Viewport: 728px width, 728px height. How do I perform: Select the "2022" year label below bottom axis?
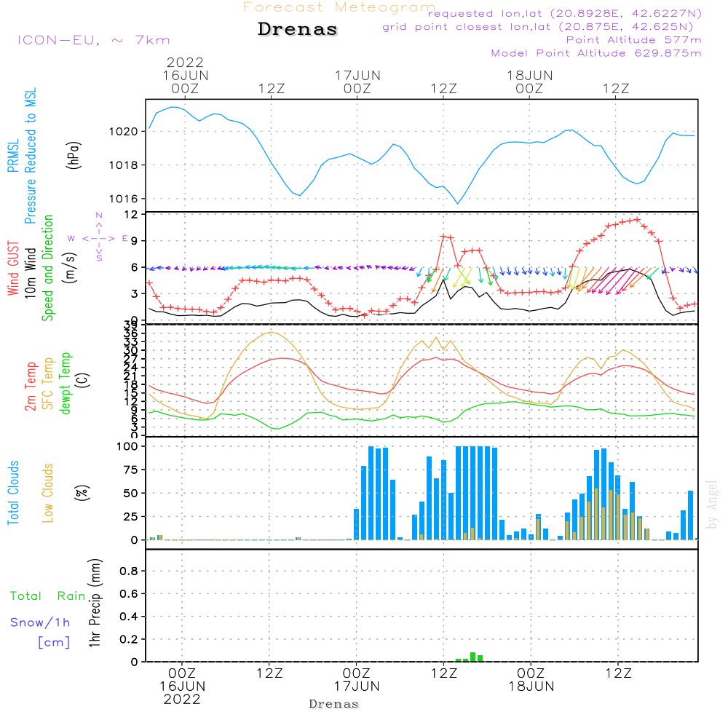click(x=182, y=700)
